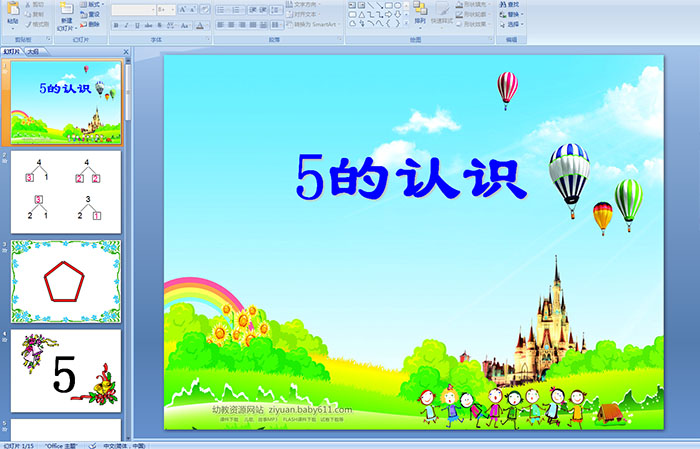This screenshot has width=700, height=449.
Task: Select the Down Arrow block shape
Action: pos(398,14)
